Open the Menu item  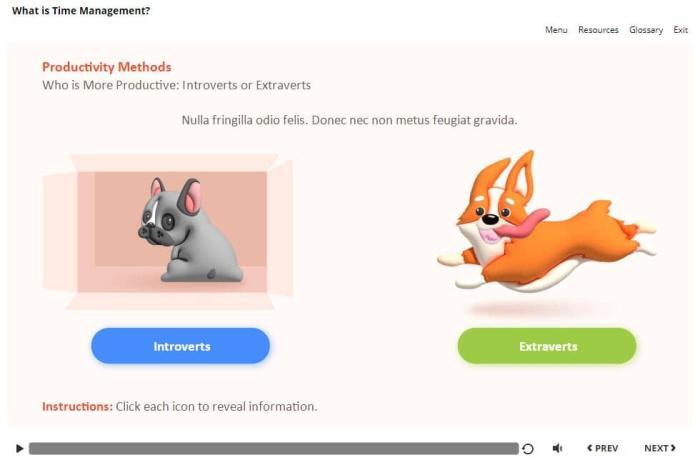coord(556,30)
